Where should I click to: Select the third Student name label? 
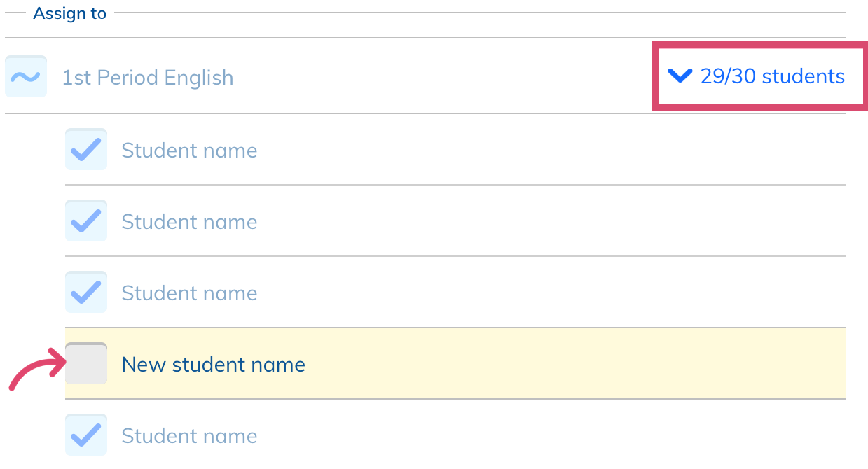(189, 293)
